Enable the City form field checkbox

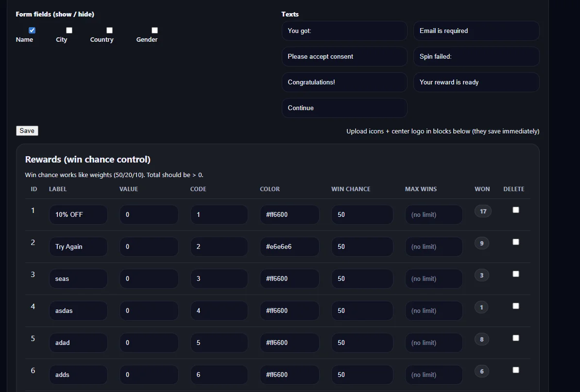coord(69,30)
